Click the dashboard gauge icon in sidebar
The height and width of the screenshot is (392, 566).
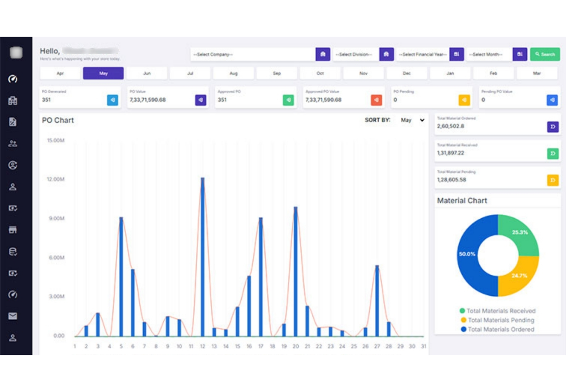(x=13, y=79)
